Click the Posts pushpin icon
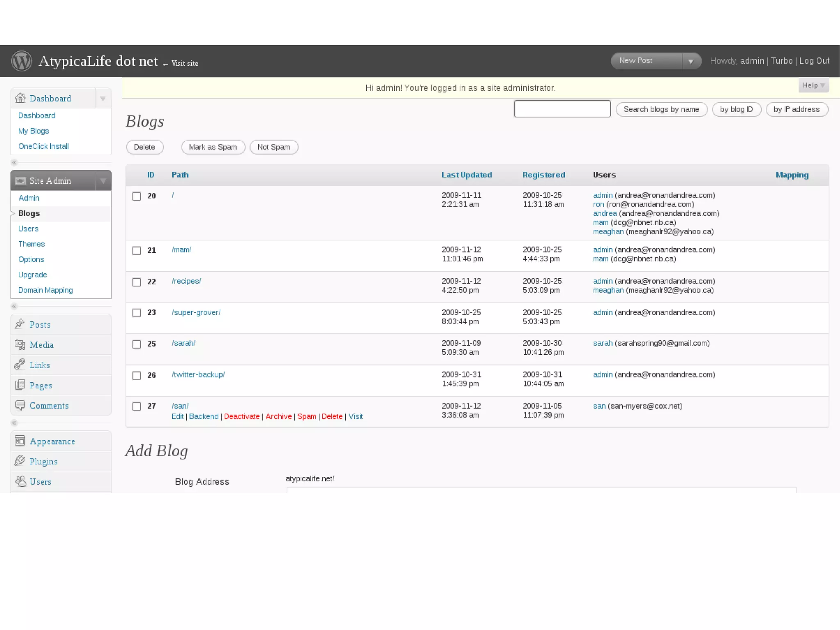 (20, 324)
